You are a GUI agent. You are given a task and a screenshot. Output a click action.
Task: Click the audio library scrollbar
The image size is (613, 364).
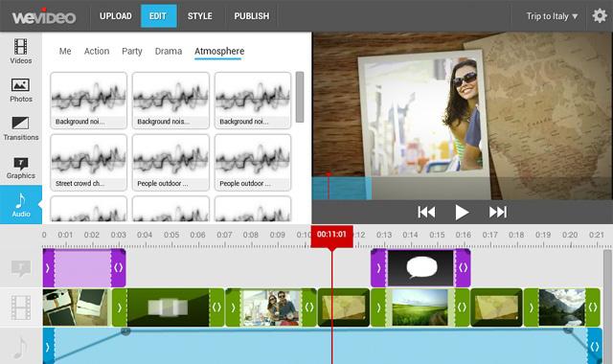pyautogui.click(x=300, y=97)
